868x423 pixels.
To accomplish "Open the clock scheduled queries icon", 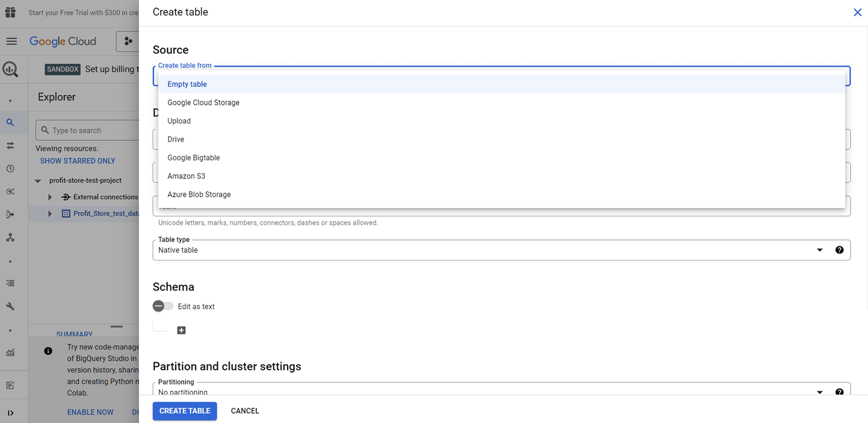I will tap(10, 168).
